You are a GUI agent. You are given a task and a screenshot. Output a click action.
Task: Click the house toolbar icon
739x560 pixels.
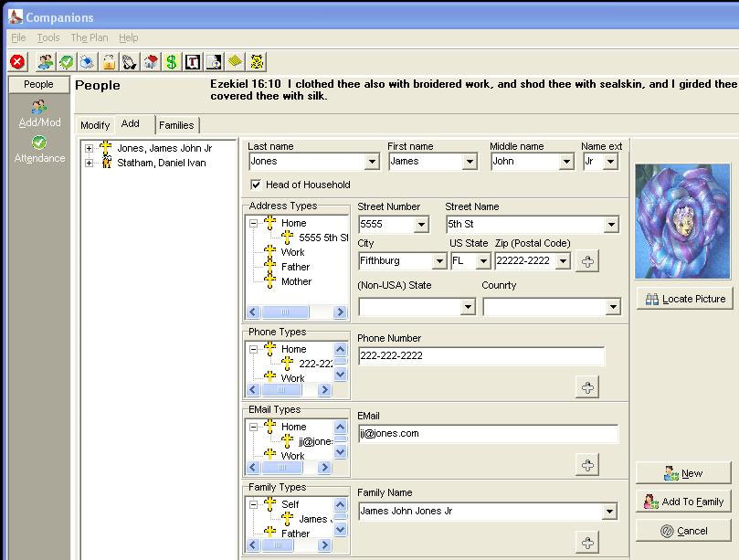coord(151,62)
